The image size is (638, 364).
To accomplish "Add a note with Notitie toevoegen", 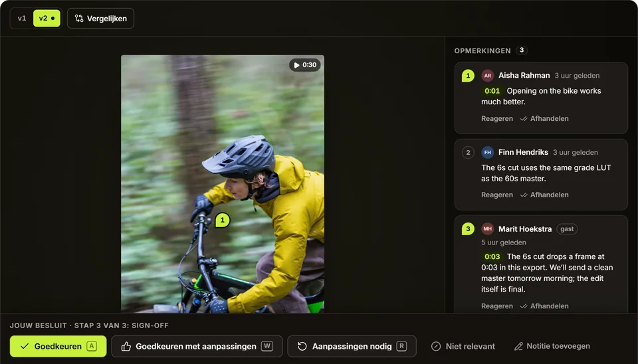I will (552, 346).
